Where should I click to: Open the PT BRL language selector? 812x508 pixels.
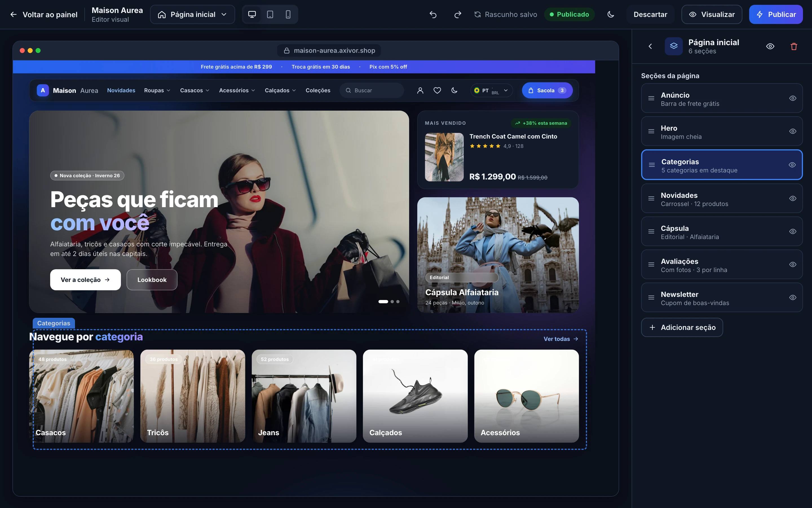[x=491, y=90]
